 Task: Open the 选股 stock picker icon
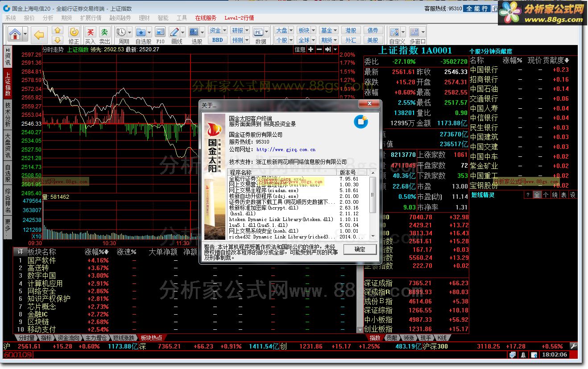tap(194, 32)
